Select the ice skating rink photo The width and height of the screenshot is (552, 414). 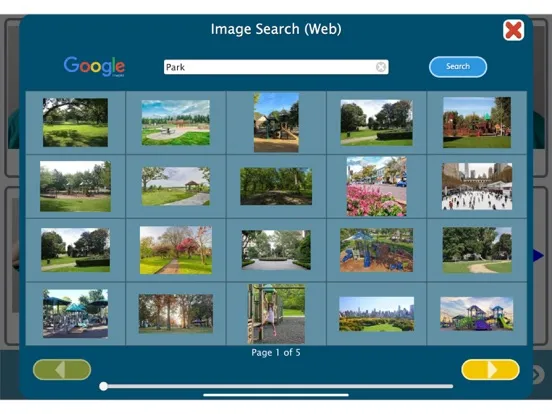[477, 186]
